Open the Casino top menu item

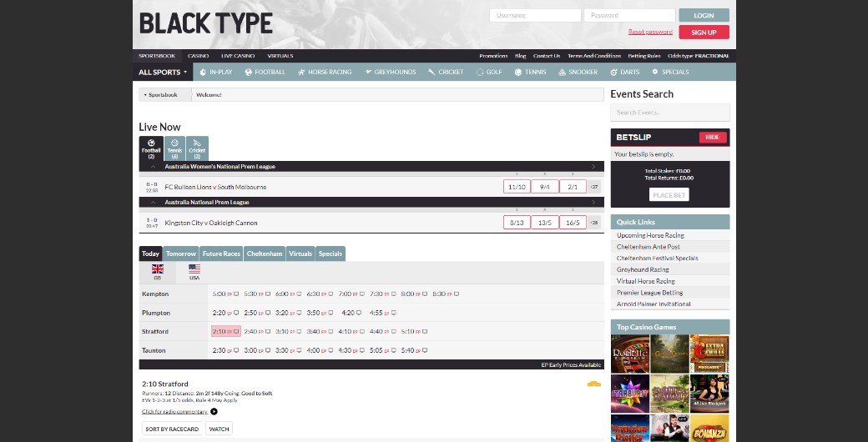[198, 56]
